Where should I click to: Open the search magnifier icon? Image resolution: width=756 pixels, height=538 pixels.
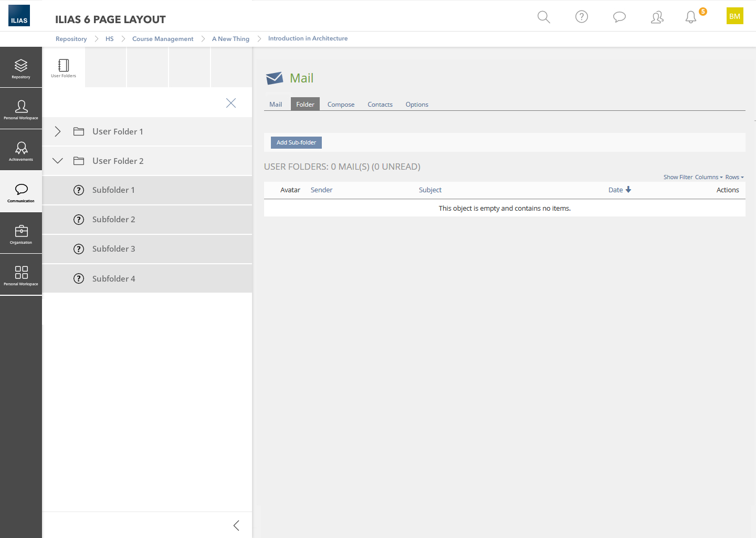[543, 17]
